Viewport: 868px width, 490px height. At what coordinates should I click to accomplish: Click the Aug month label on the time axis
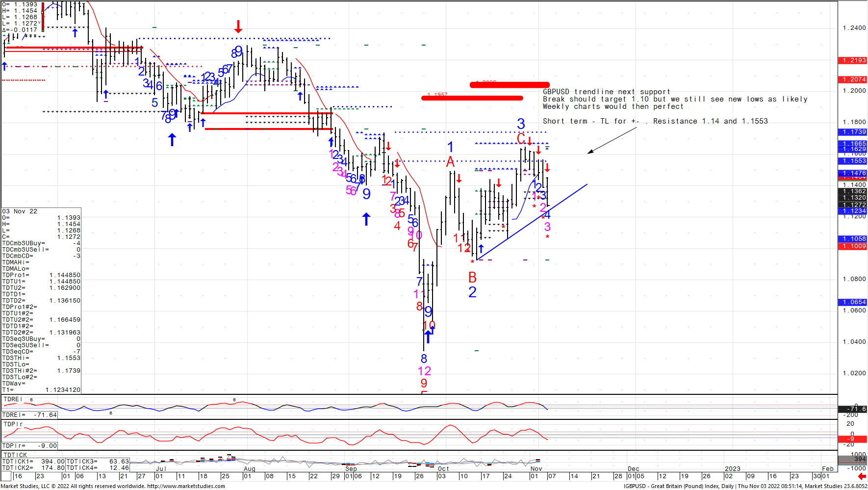(x=250, y=469)
